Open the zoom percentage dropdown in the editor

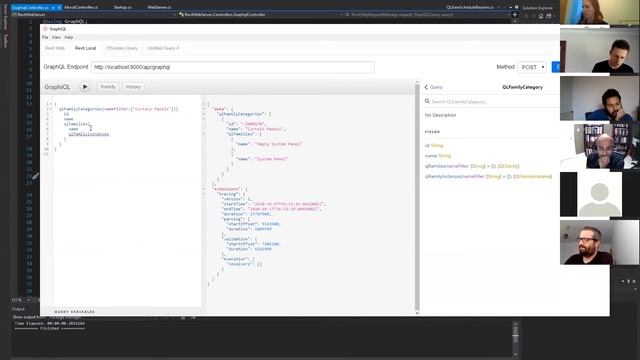[28, 300]
